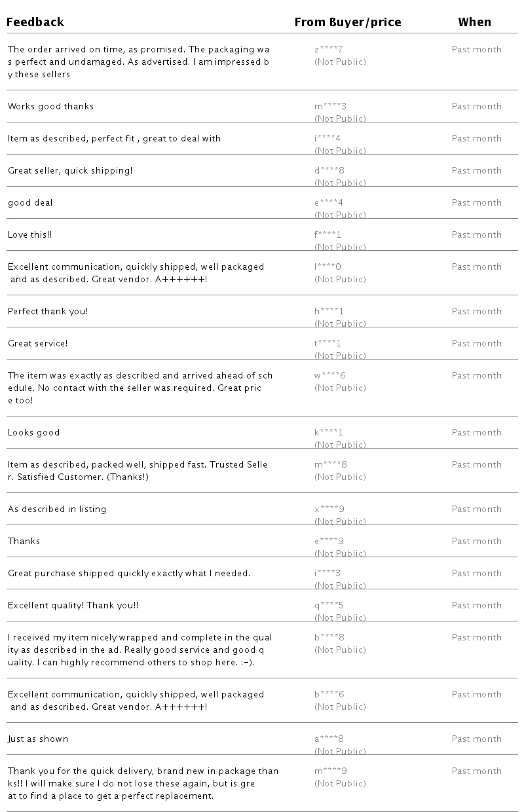Click the "Perfect thank you!" comment
Image resolution: width=524 pixels, height=812 pixels.
coord(48,312)
